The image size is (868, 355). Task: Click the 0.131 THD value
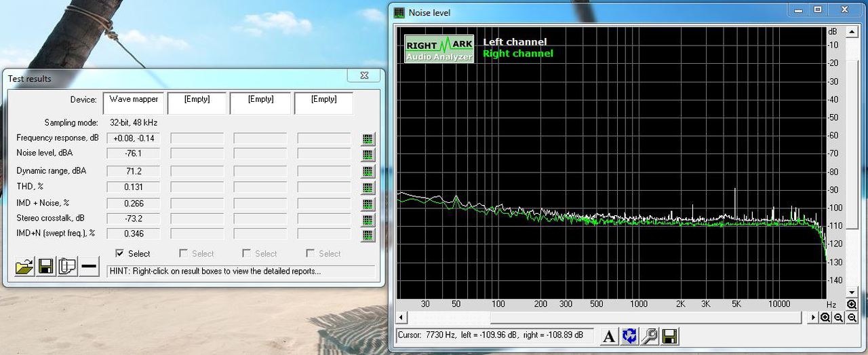134,187
